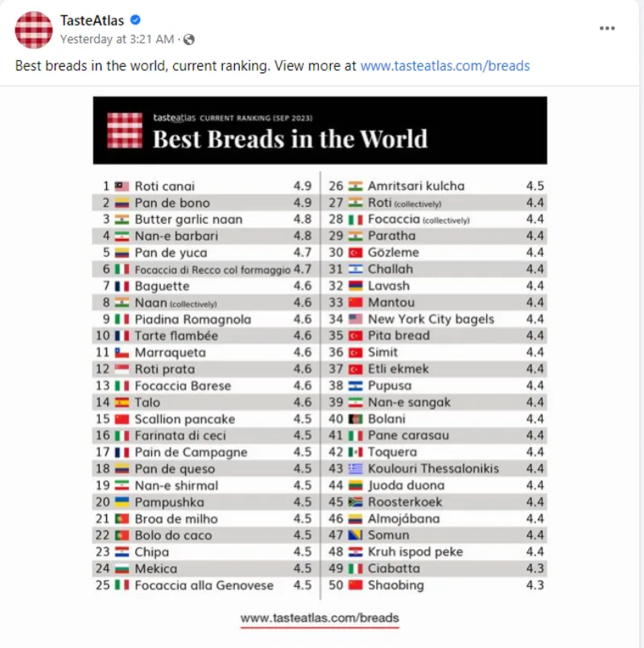This screenshot has height=648, width=644.
Task: Open the www.tasteatlas.com/breads link in caption
Action: [444, 66]
